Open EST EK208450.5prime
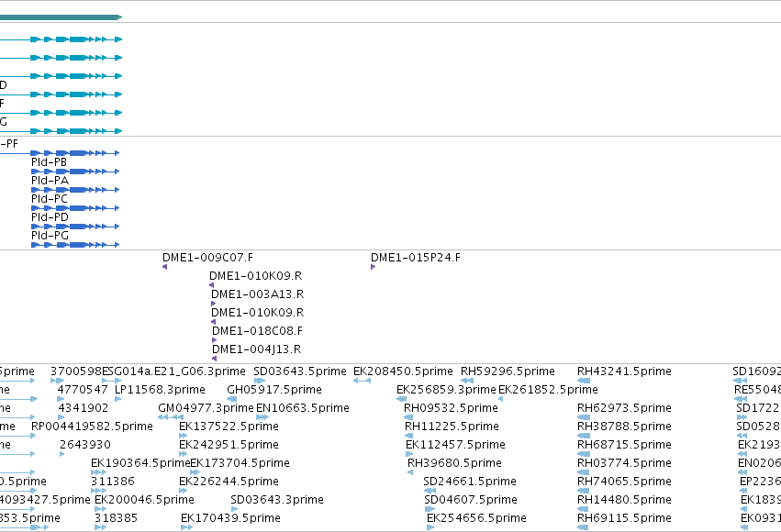 (x=403, y=371)
